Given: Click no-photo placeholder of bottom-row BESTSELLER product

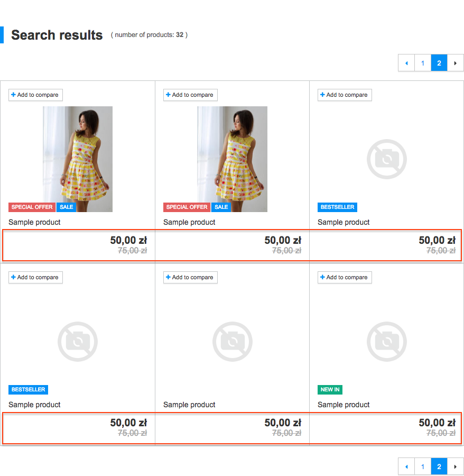Looking at the screenshot, I should click(x=78, y=342).
